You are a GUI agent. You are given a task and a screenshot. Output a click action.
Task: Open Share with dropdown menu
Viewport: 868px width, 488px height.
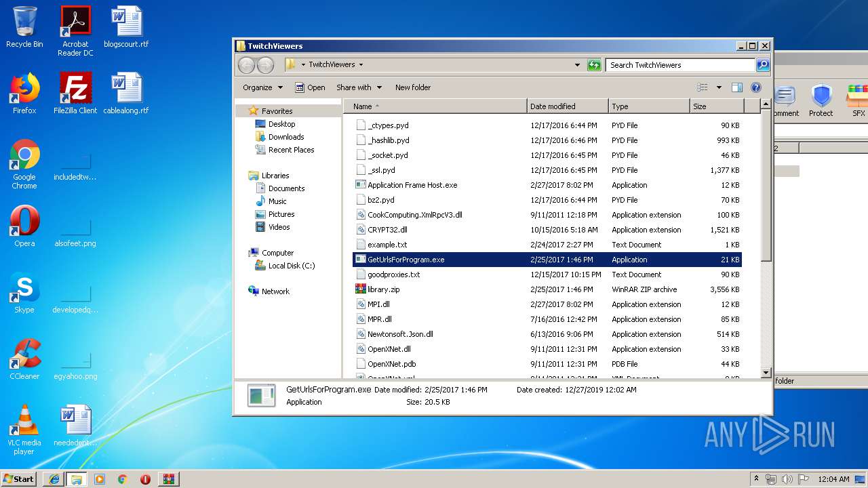tap(359, 87)
